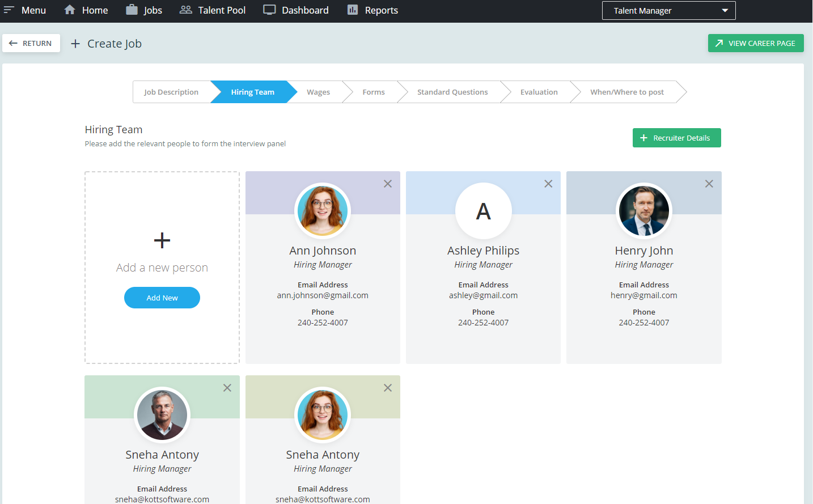Viewport: 813px width, 504px height.
Task: Remove Henry John with the X icon
Action: [709, 184]
